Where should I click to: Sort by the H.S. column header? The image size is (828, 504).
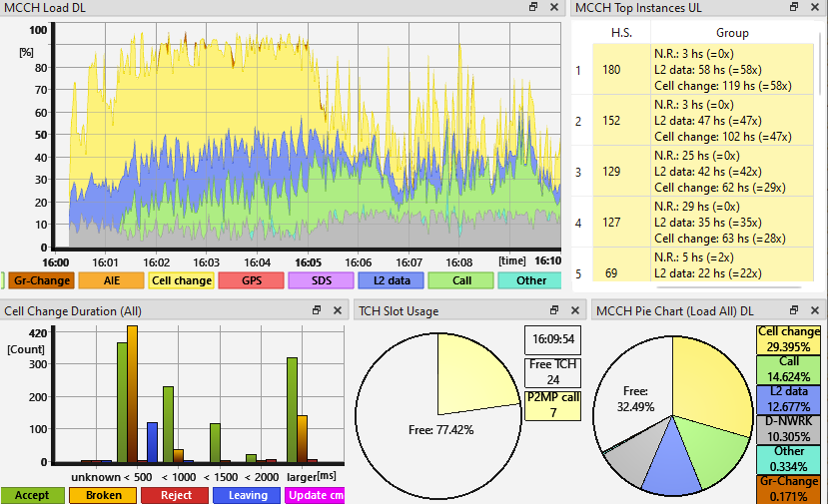tap(620, 33)
